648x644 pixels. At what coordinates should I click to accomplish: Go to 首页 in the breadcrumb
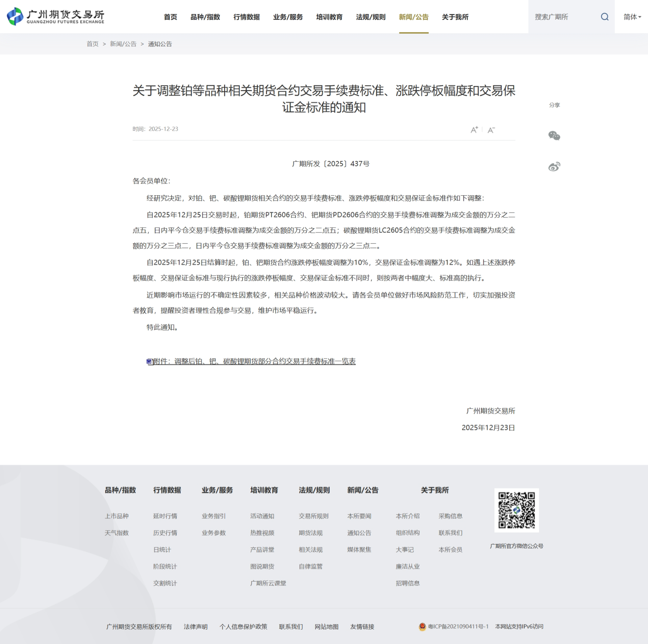click(x=92, y=44)
